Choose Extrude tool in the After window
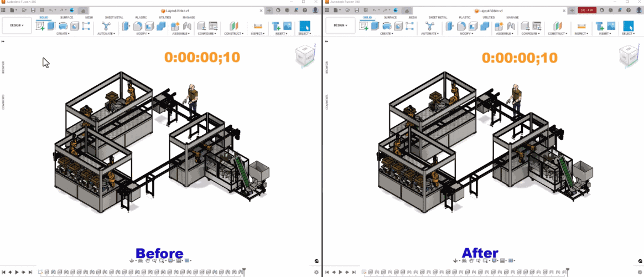644x277 pixels. 375,26
